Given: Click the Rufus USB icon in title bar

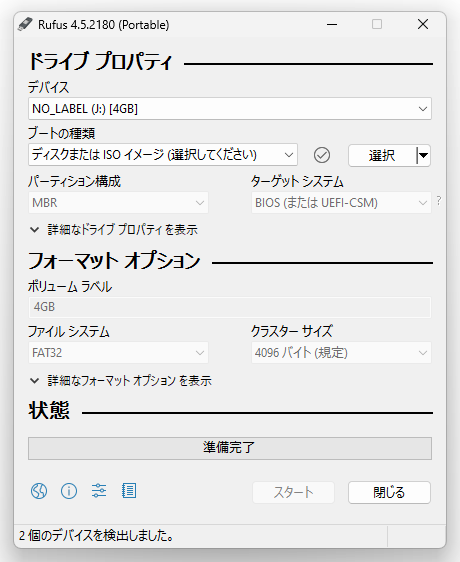Looking at the screenshot, I should click(x=25, y=24).
